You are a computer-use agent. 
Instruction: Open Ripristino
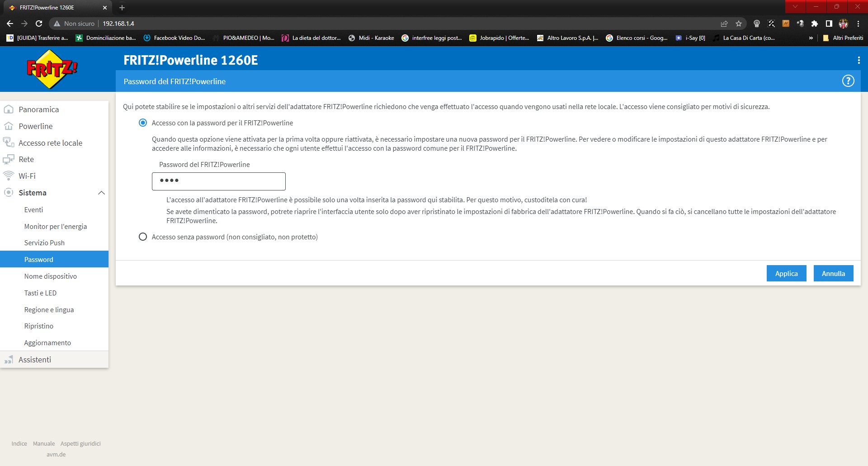39,326
